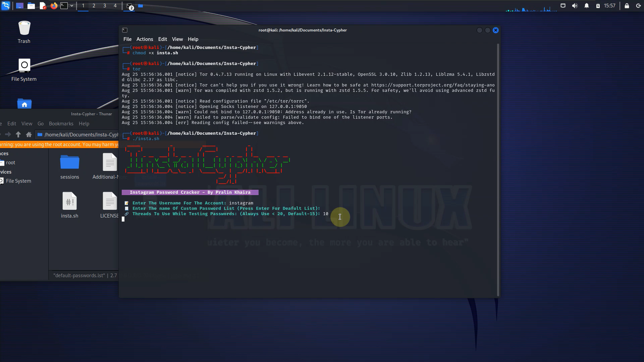This screenshot has height=362, width=644.
Task: Open the file manager panel launcher
Action: tap(31, 6)
